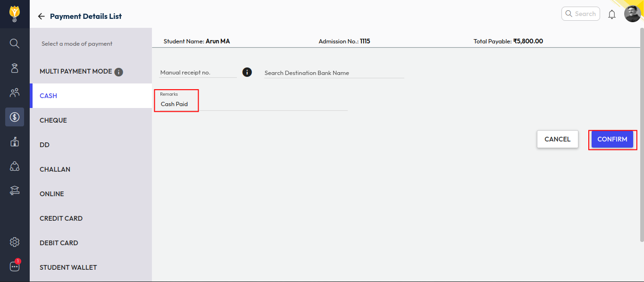Select the graduation cap icon in the sidebar
Viewport: 644px width, 282px height.
coord(15,190)
